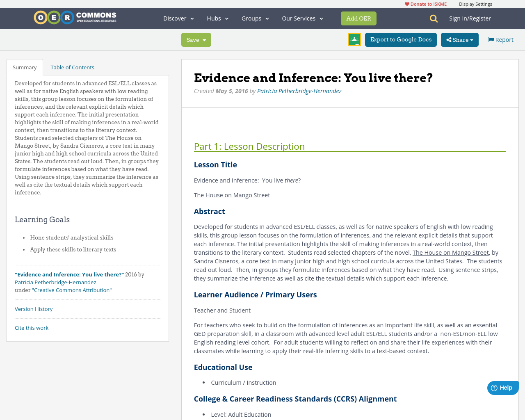Viewport: 525px width, 420px height.
Task: Click the Add OER button
Action: tap(358, 18)
